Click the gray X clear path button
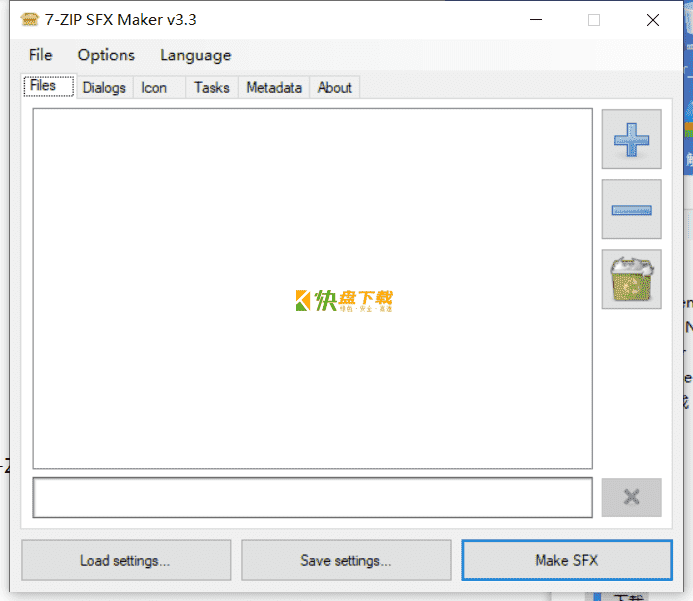Screen dimensions: 693x601 click(631, 497)
